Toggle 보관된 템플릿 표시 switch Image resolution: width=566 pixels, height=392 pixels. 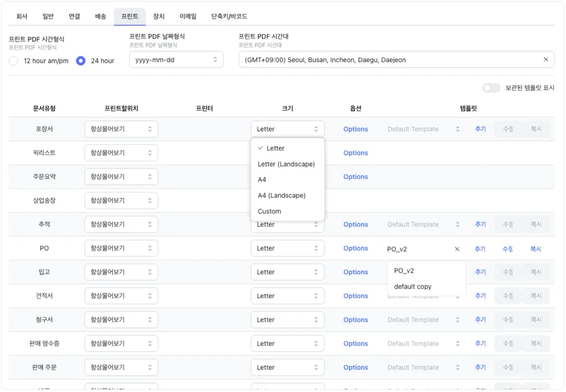pos(491,88)
